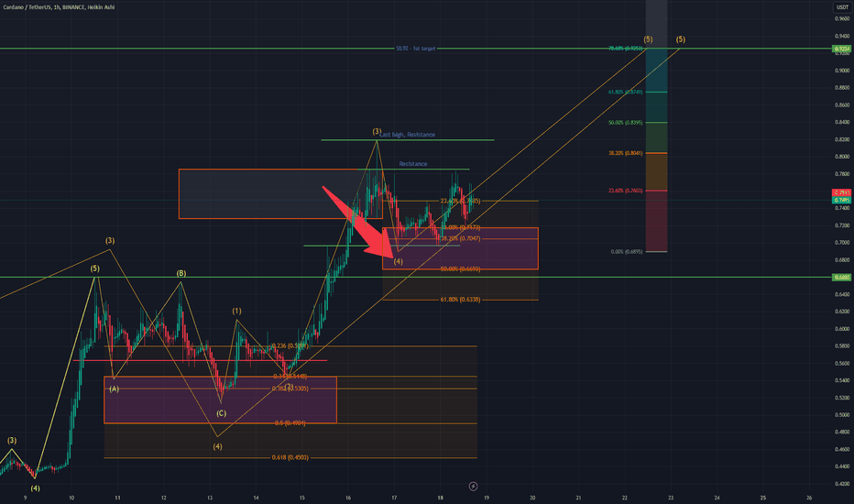Click the 38.20% (0.8041) Fibonacci level label
854x504 pixels.
point(625,153)
